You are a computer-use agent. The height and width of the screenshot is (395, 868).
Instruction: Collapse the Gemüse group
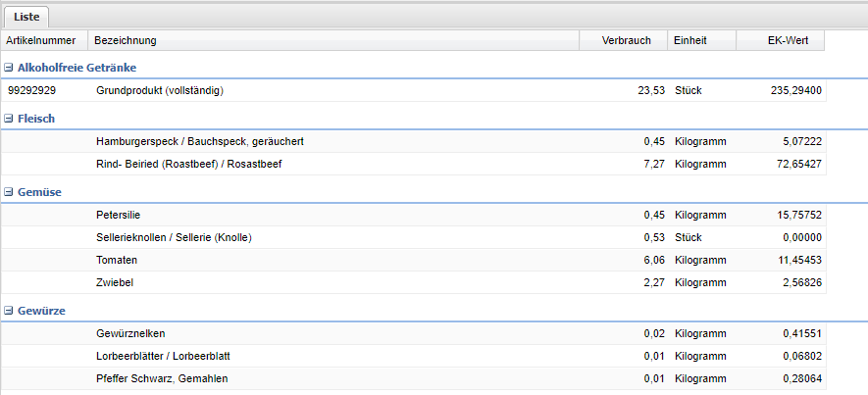pyautogui.click(x=9, y=192)
